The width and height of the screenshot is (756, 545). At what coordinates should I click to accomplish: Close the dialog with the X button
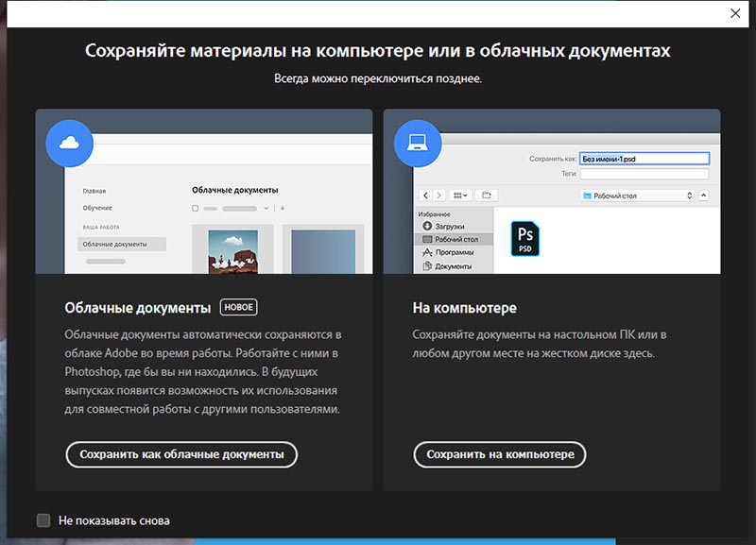coord(735,13)
